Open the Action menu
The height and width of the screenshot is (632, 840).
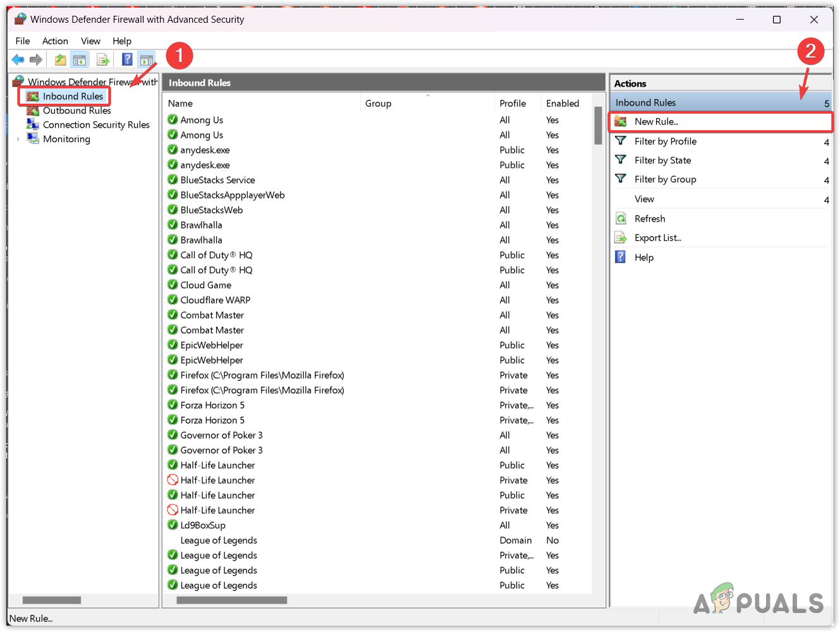[55, 41]
